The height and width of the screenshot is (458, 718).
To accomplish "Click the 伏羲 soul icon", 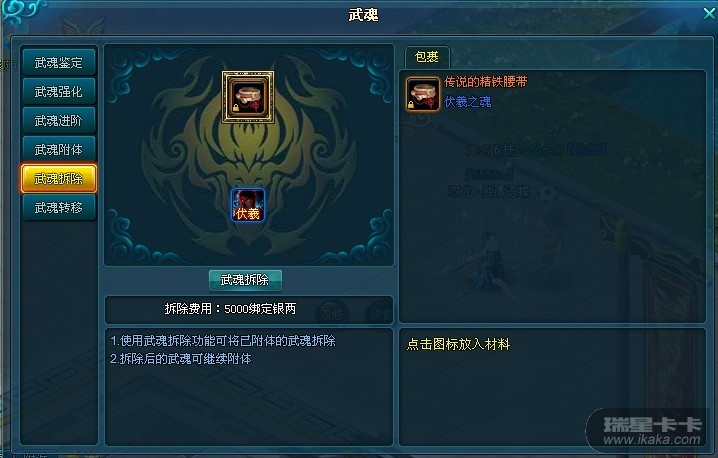I will (x=248, y=205).
